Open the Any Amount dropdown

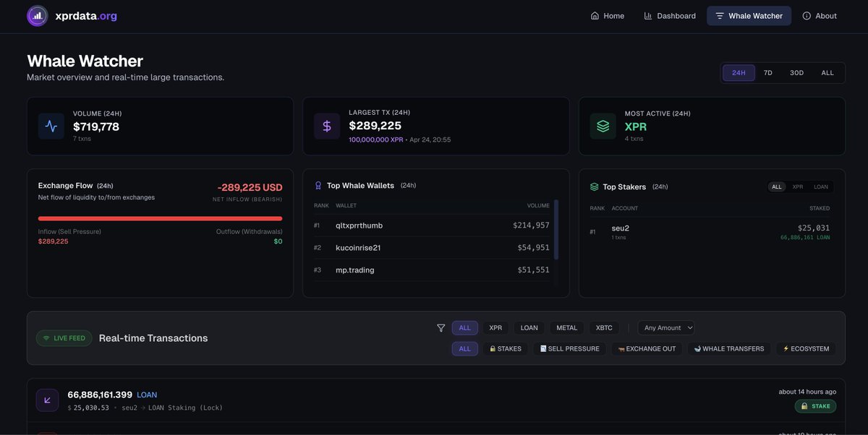(x=666, y=328)
